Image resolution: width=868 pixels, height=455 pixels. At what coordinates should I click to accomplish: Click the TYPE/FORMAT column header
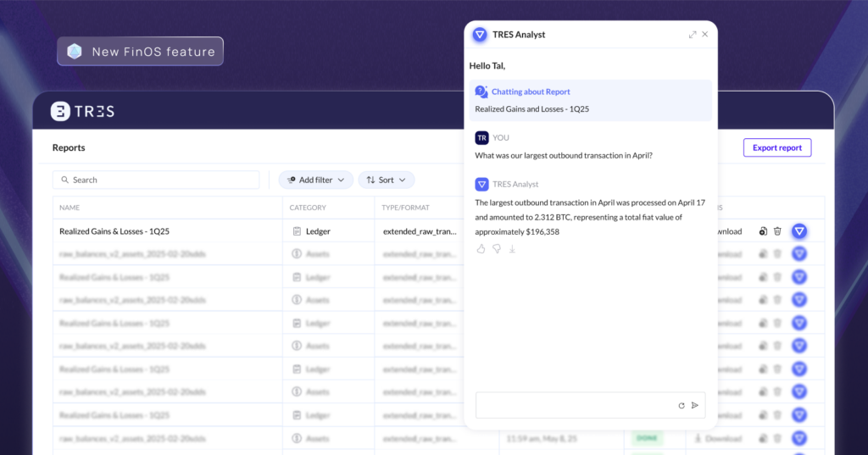tap(405, 208)
